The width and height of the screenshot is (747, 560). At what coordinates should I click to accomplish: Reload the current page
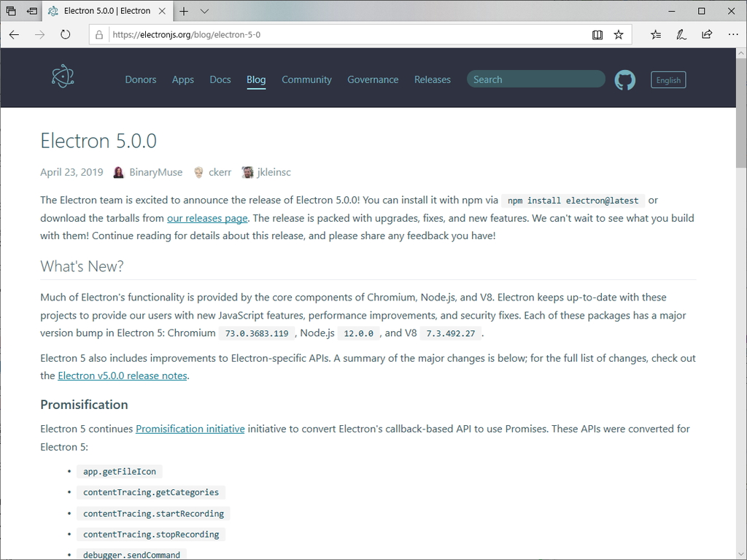[66, 34]
